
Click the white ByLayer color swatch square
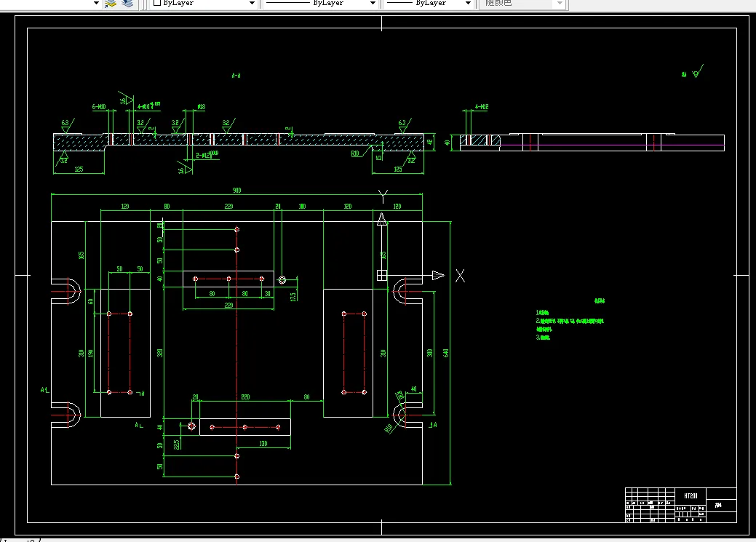pos(156,2)
